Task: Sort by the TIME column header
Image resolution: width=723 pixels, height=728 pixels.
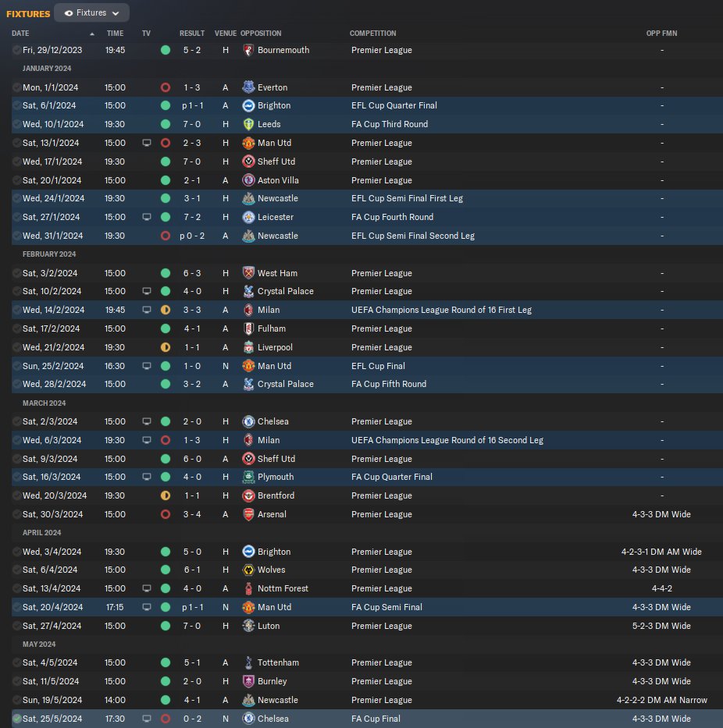Action: [115, 34]
